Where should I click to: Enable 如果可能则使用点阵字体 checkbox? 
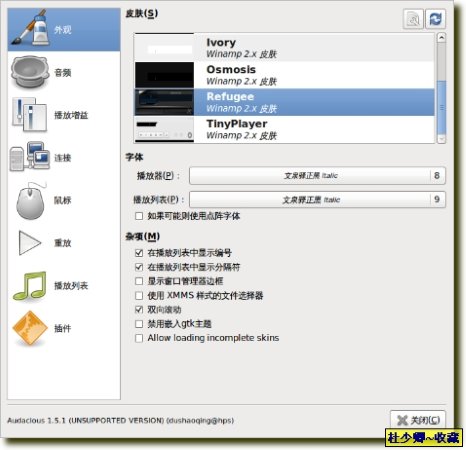139,216
